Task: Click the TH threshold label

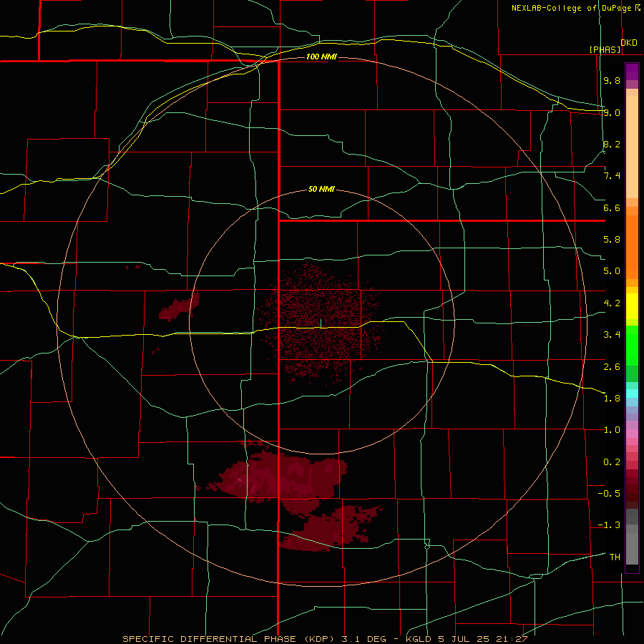Action: 615,557
